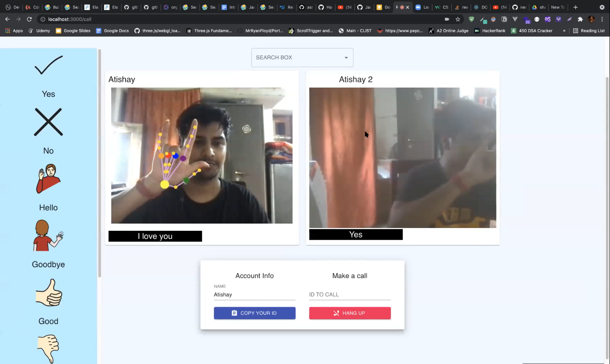610x364 pixels.
Task: Click the green shield extension icon
Action: point(471,19)
